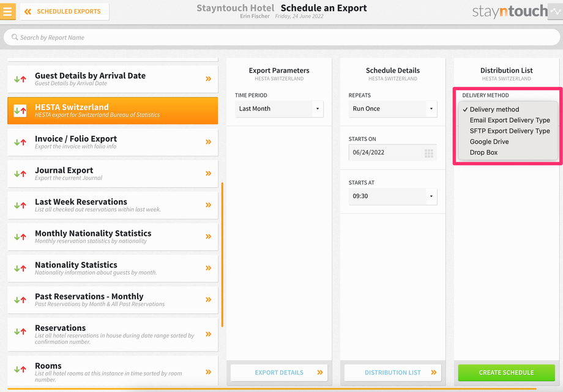The height and width of the screenshot is (392, 563).
Task: Select Guest Details by Arrival Date export
Action: (x=113, y=79)
